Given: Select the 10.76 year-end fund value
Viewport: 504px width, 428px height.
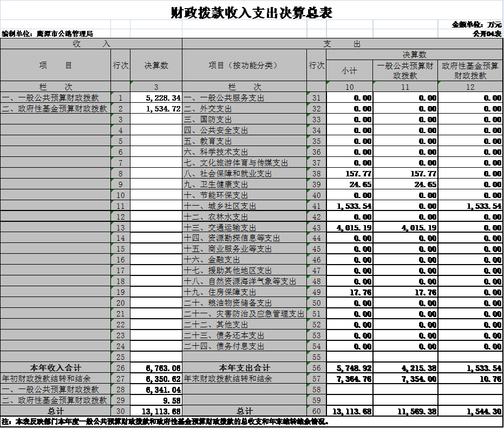Looking at the screenshot, I should click(x=490, y=379).
